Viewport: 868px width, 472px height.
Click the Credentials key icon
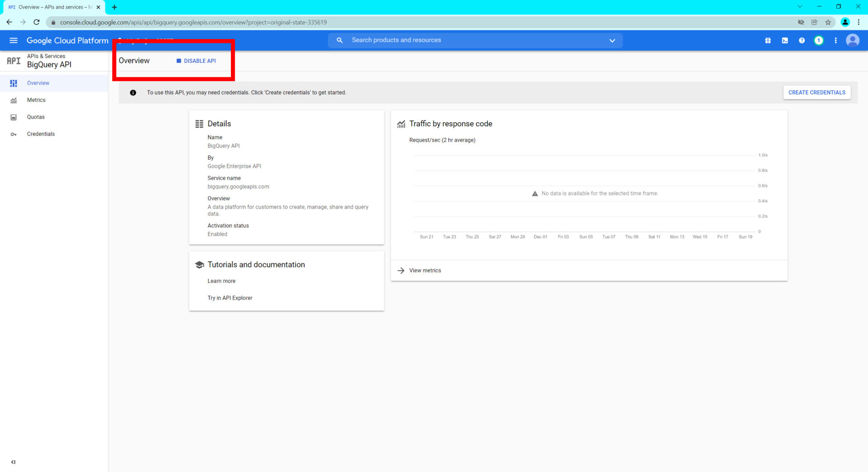click(x=14, y=134)
